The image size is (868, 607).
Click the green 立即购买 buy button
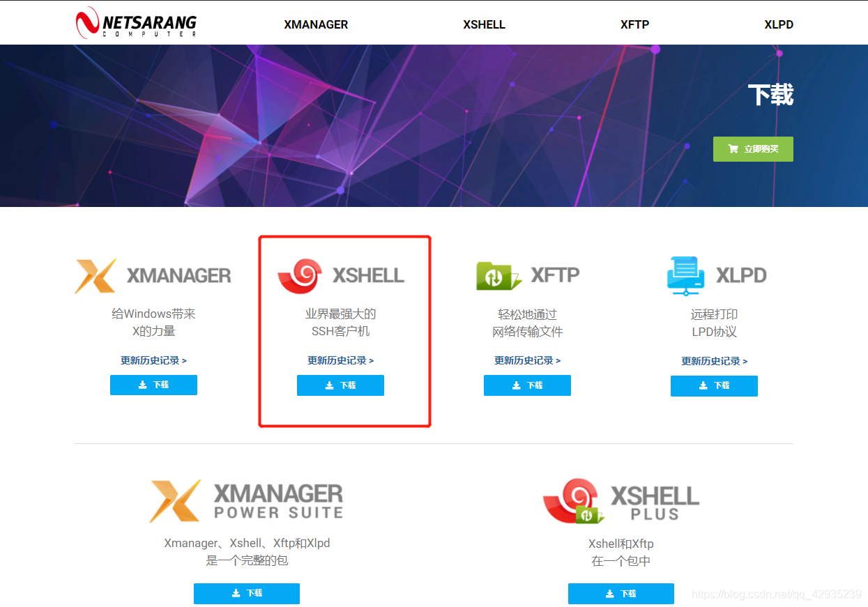(x=753, y=149)
